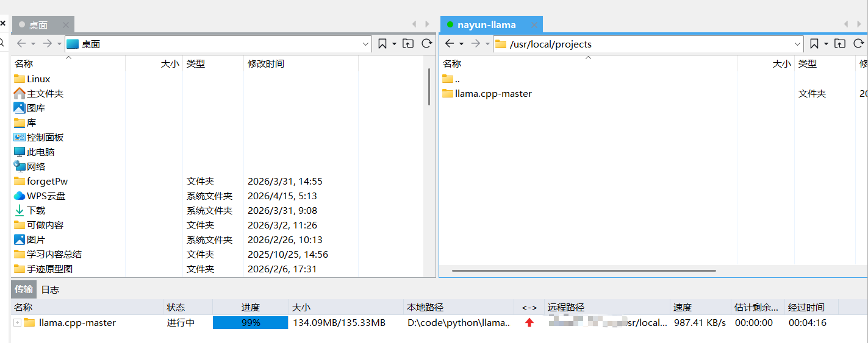
Task: Sort local files by 修改时间 column
Action: click(x=301, y=63)
